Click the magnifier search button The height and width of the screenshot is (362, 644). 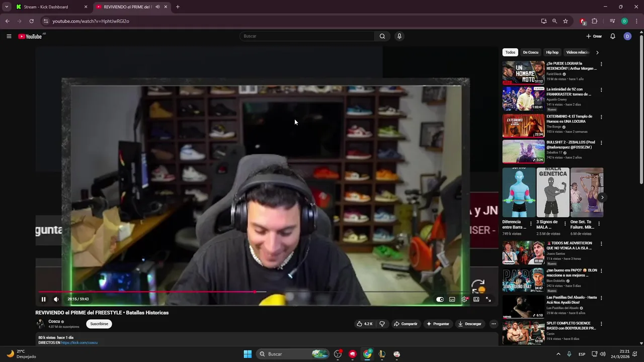[382, 36]
